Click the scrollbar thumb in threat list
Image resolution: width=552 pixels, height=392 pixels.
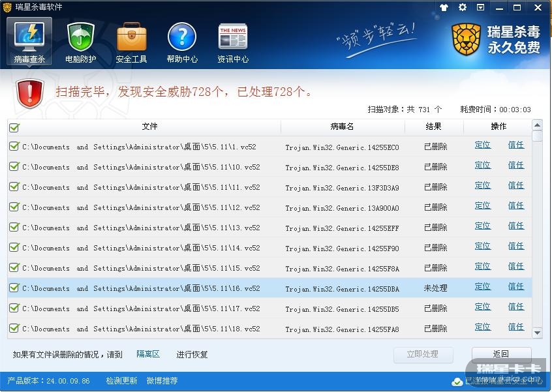(537, 136)
